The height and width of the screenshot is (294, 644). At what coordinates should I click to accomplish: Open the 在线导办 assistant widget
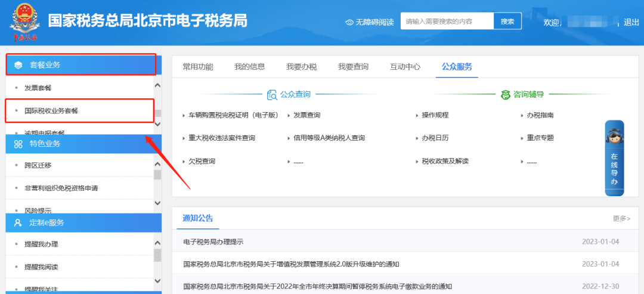[614, 158]
